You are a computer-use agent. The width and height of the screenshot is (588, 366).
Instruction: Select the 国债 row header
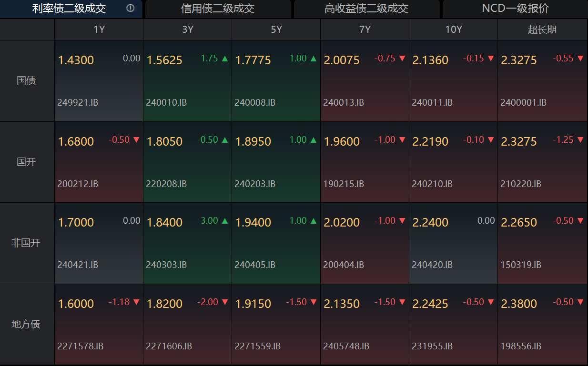(27, 80)
